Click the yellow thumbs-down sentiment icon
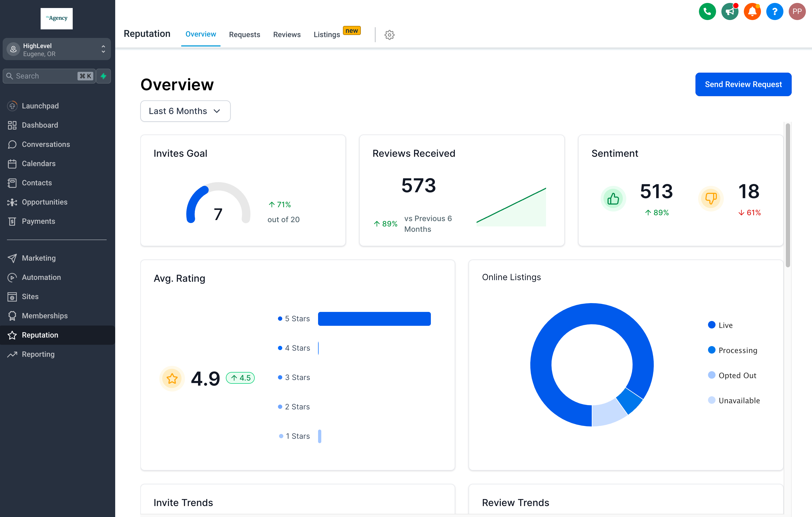Image resolution: width=812 pixels, height=517 pixels. [x=710, y=199]
